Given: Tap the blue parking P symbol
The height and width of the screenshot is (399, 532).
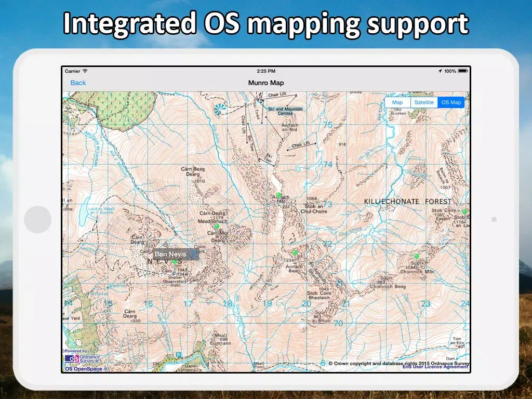Looking at the screenshot, I should point(179,355).
